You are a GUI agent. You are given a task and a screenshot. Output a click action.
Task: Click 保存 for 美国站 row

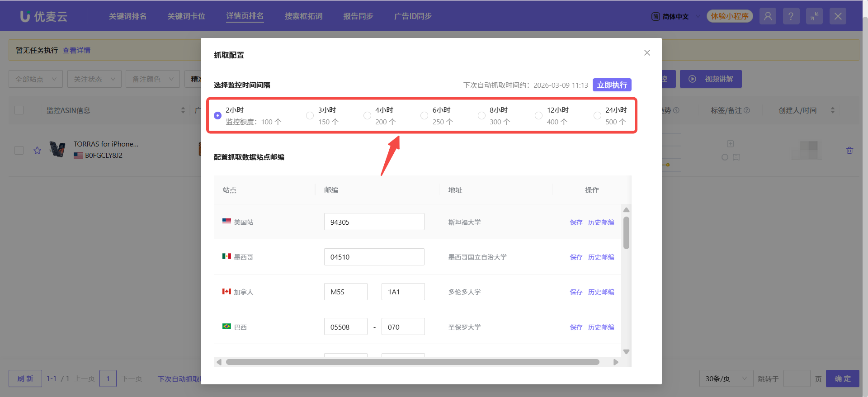(x=576, y=222)
